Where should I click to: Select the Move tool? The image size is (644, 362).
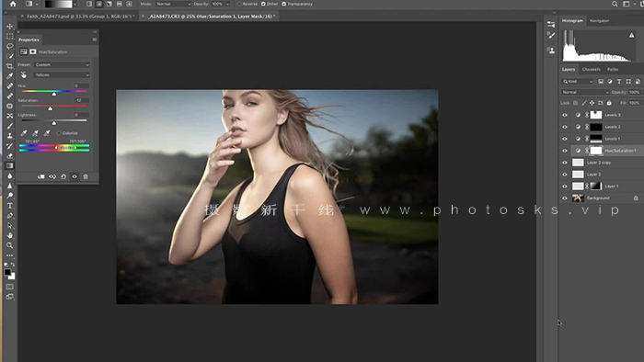[10, 27]
